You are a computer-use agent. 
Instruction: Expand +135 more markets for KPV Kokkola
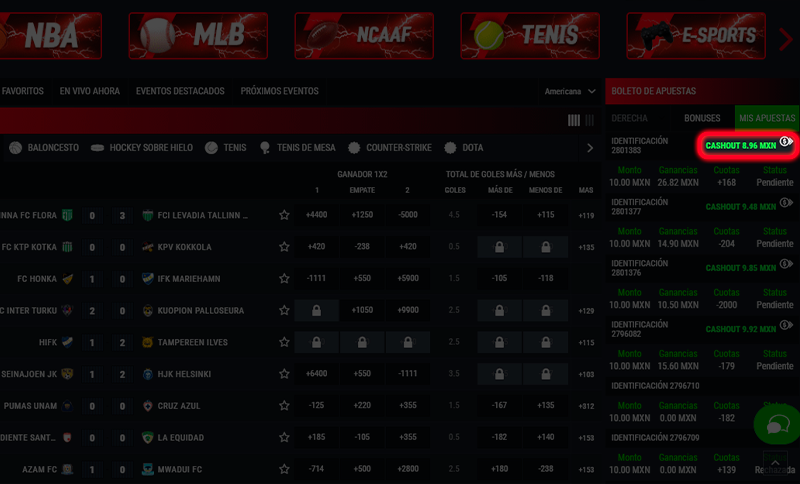(586, 247)
